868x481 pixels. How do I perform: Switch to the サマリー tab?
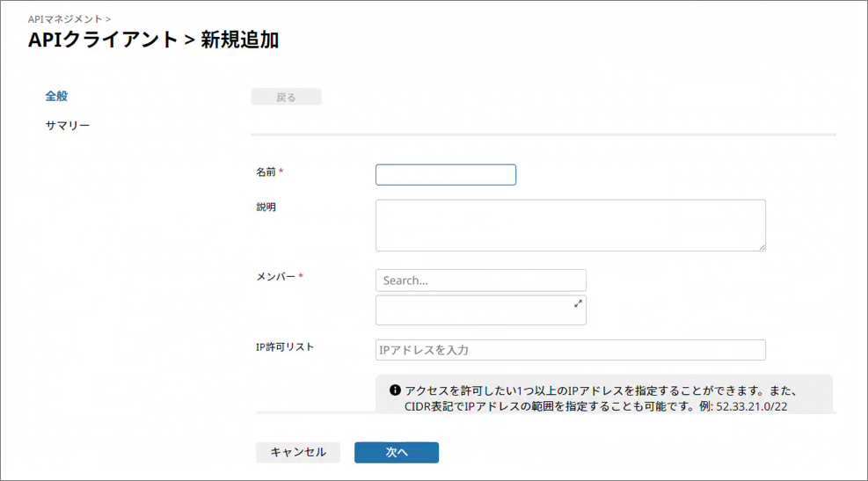tap(68, 126)
